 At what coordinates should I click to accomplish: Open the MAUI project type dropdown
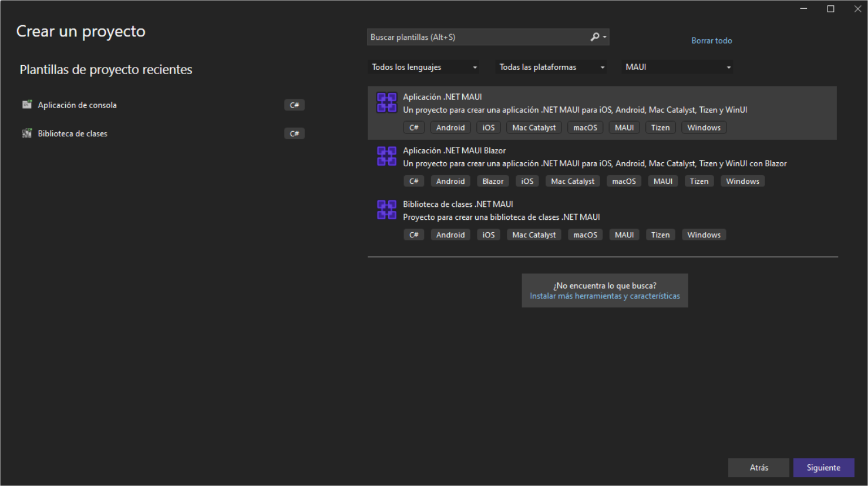678,67
